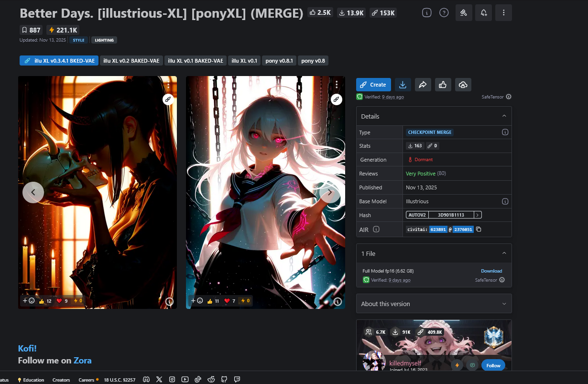
Task: Switch to illu XL v0.1 version
Action: click(x=244, y=61)
